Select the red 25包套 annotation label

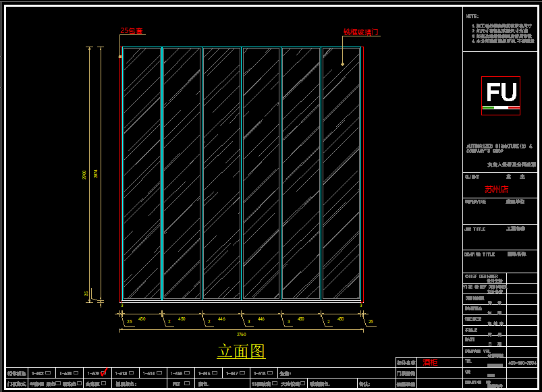(x=132, y=31)
